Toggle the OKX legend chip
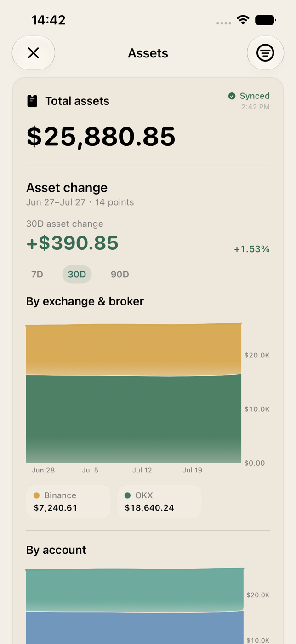This screenshot has width=296, height=644. [x=159, y=501]
